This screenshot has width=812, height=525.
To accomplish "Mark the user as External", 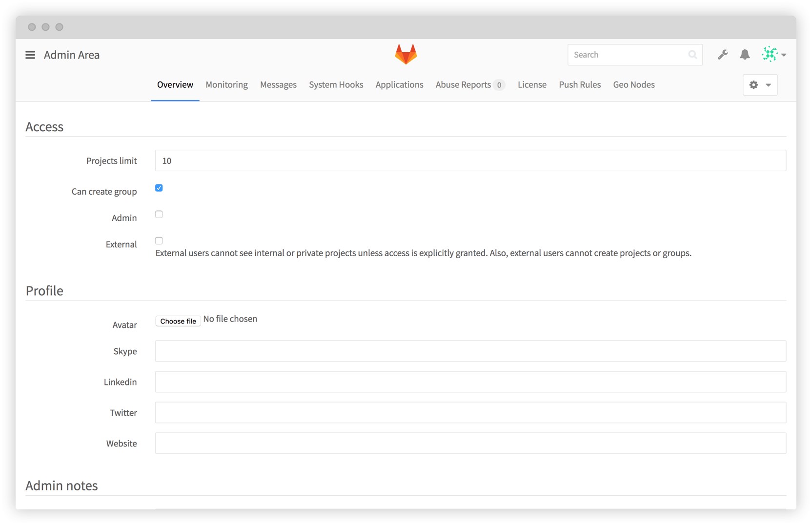I will (x=159, y=241).
